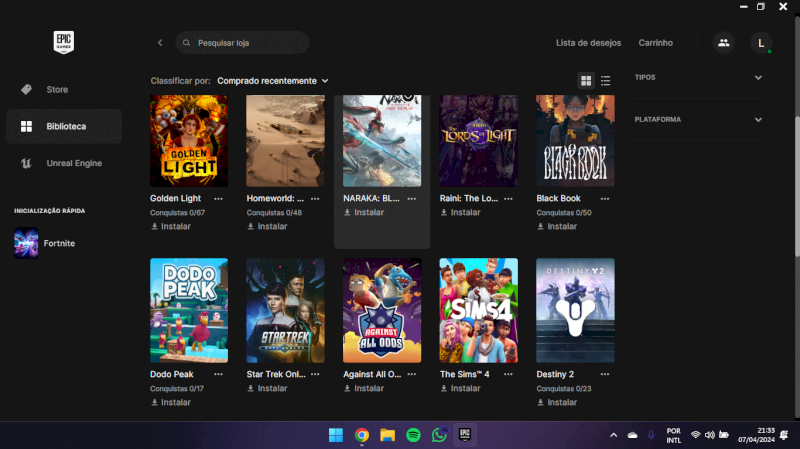
Task: Open the friends list icon
Action: click(x=722, y=43)
